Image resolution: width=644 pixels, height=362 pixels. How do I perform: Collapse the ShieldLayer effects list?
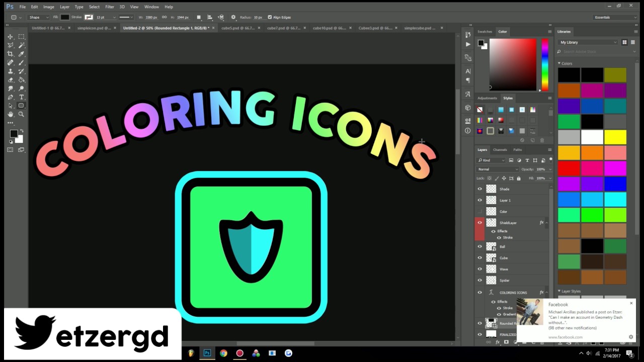click(x=546, y=222)
